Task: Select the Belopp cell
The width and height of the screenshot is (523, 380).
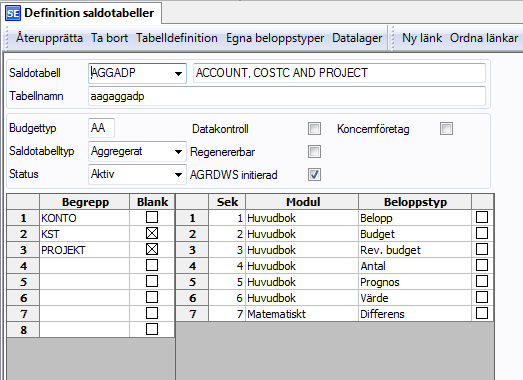Action: (x=415, y=218)
